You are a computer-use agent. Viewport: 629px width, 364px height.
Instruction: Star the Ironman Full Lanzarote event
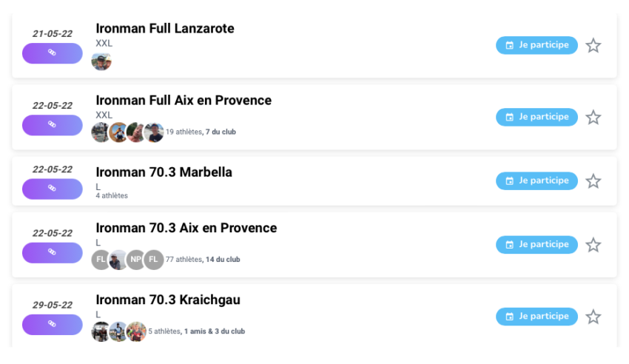click(x=593, y=46)
